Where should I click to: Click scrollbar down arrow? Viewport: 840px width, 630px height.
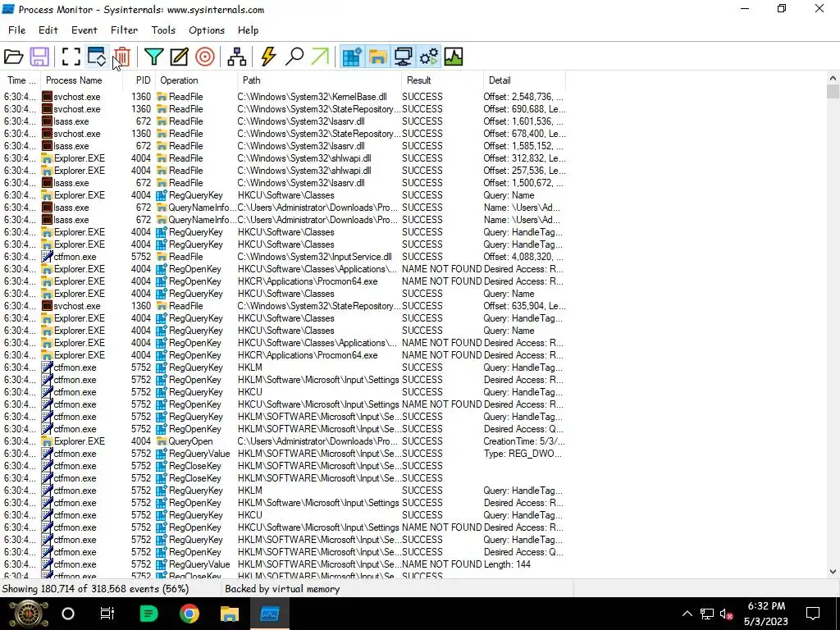pyautogui.click(x=833, y=572)
